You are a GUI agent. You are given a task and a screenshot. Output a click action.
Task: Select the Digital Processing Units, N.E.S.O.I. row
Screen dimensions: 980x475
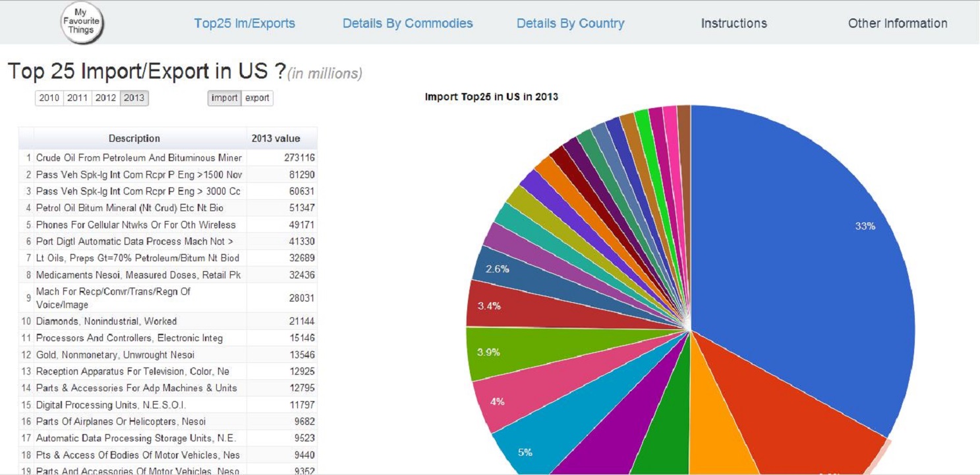(140, 405)
